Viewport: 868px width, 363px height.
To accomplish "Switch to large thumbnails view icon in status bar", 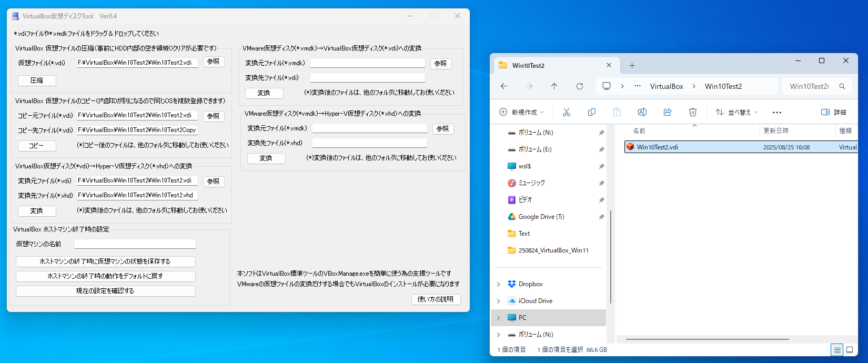I will tap(849, 350).
